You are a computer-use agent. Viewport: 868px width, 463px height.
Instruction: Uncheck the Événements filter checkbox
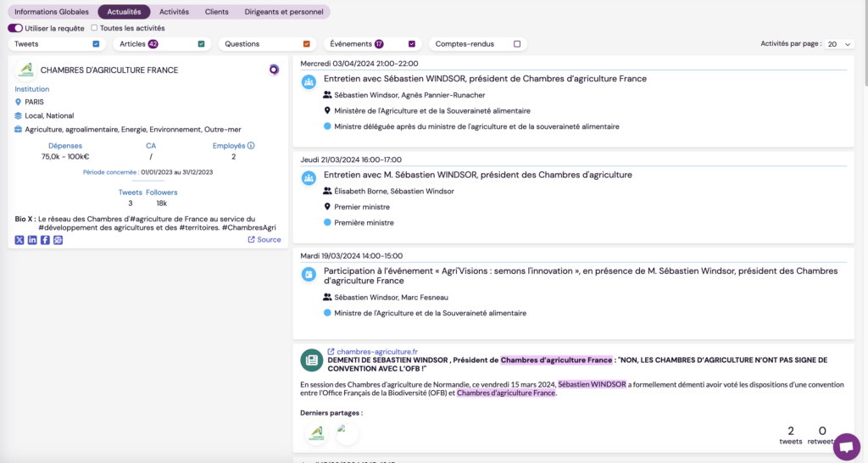(412, 44)
